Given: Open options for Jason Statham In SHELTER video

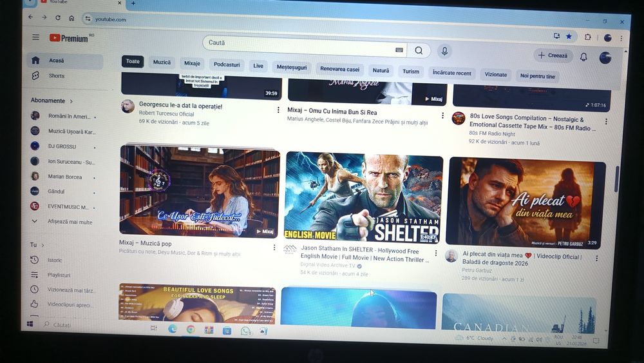Looking at the screenshot, I should 436,253.
